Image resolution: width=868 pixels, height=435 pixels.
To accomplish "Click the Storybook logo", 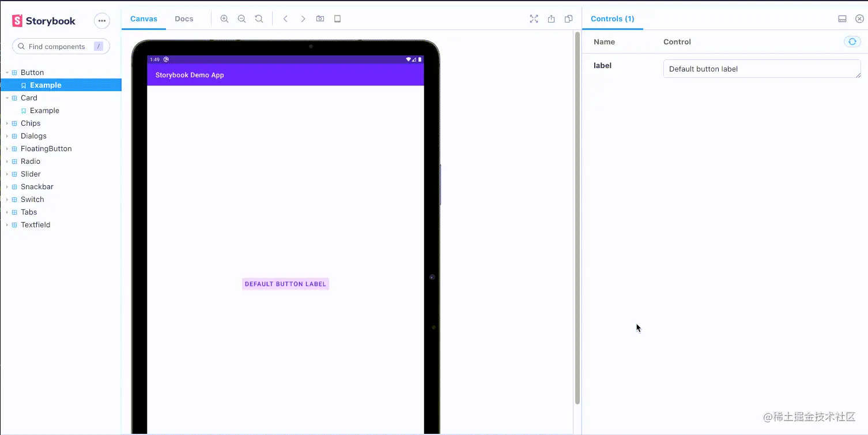I will click(44, 21).
